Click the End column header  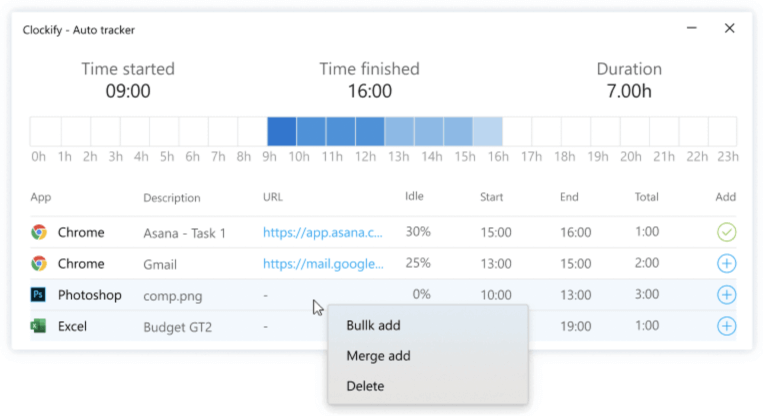coord(569,197)
